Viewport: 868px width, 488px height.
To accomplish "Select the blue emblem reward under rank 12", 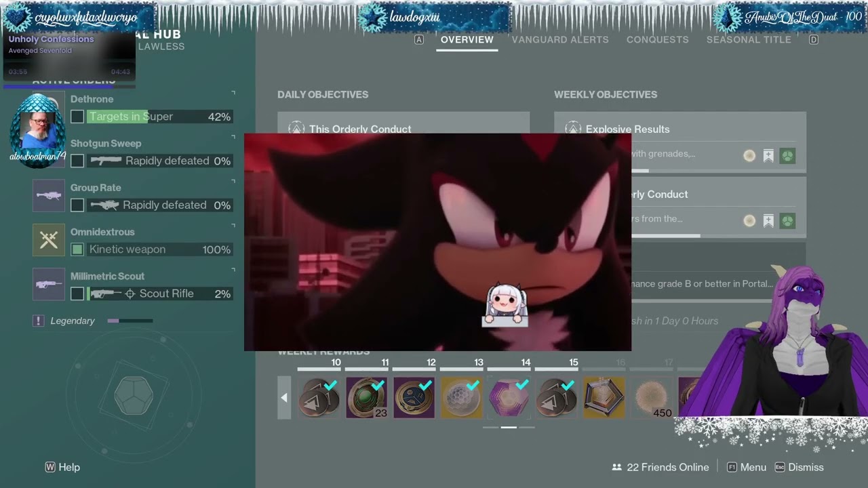I will (x=414, y=397).
